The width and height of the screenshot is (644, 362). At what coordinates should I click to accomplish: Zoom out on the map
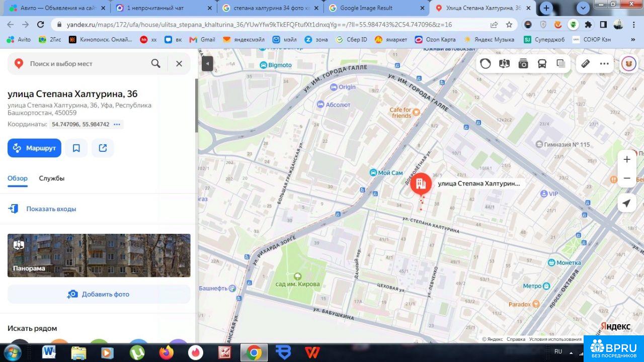pyautogui.click(x=627, y=178)
